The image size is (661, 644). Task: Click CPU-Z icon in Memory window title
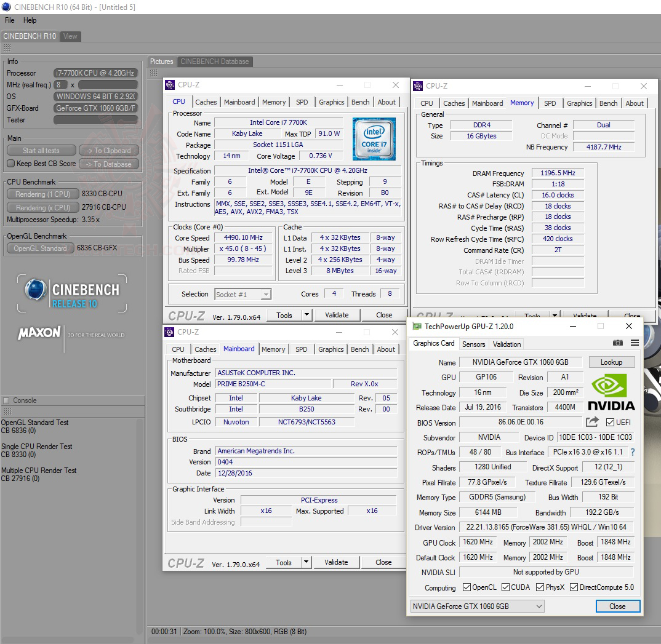418,86
